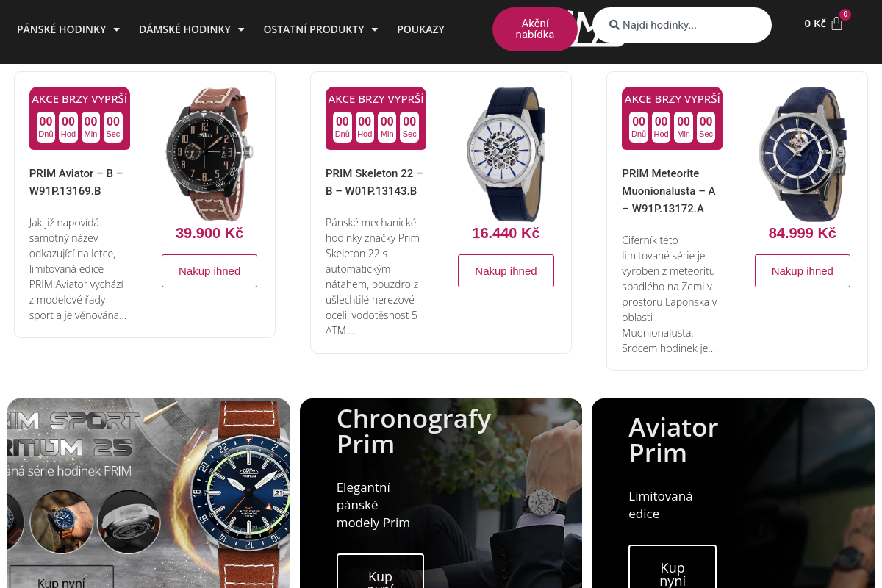Click the search magnifier icon
This screenshot has height=588, width=882.
(x=614, y=25)
